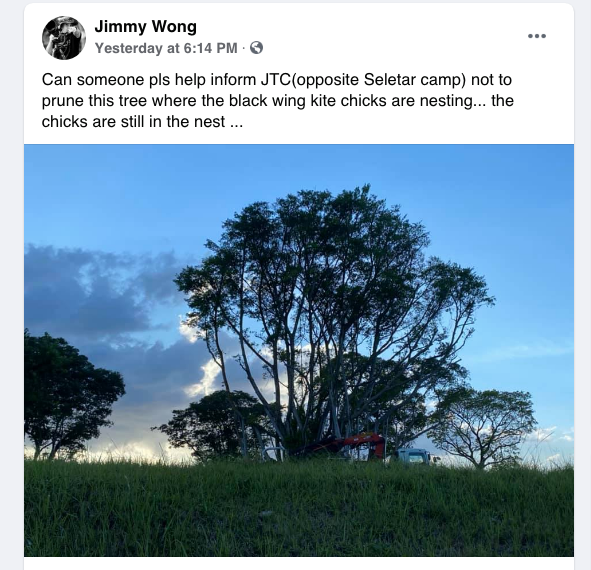The image size is (591, 570).
Task: Click the globe public audience icon
Action: pos(256,48)
